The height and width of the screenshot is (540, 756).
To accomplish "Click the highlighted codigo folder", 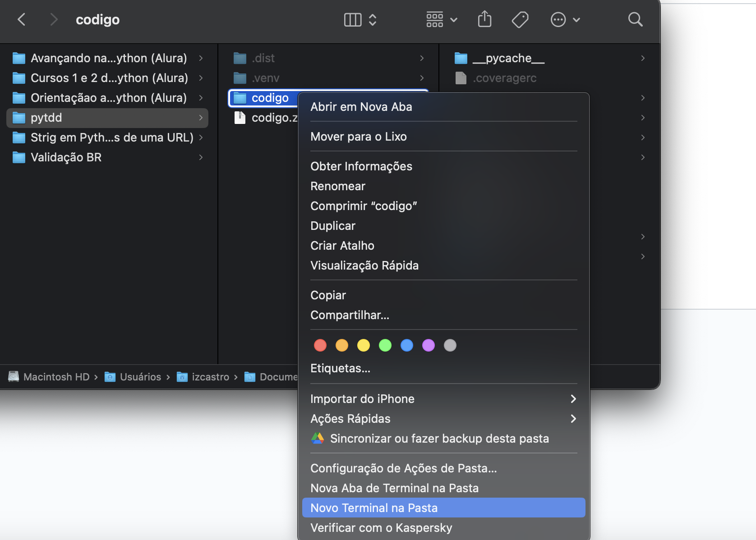I will (x=263, y=98).
